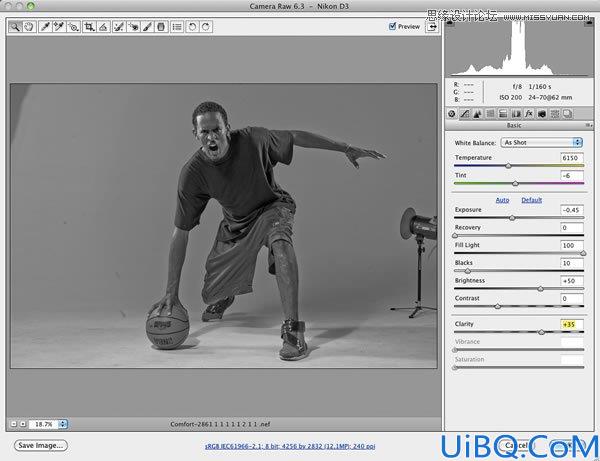Click the Auto tone link

click(502, 200)
